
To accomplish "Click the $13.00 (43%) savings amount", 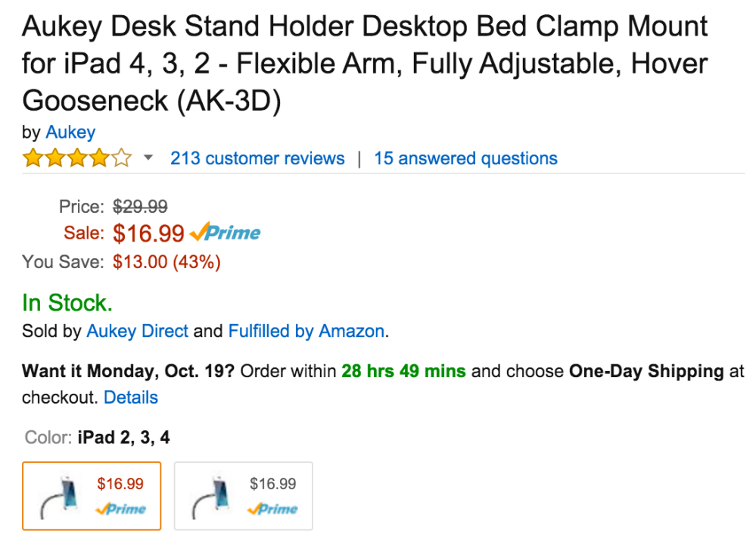I will pos(166,262).
